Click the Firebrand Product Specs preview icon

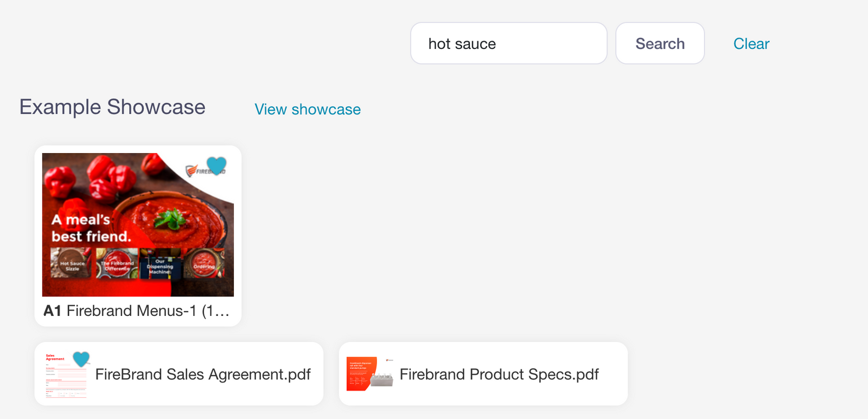click(371, 373)
